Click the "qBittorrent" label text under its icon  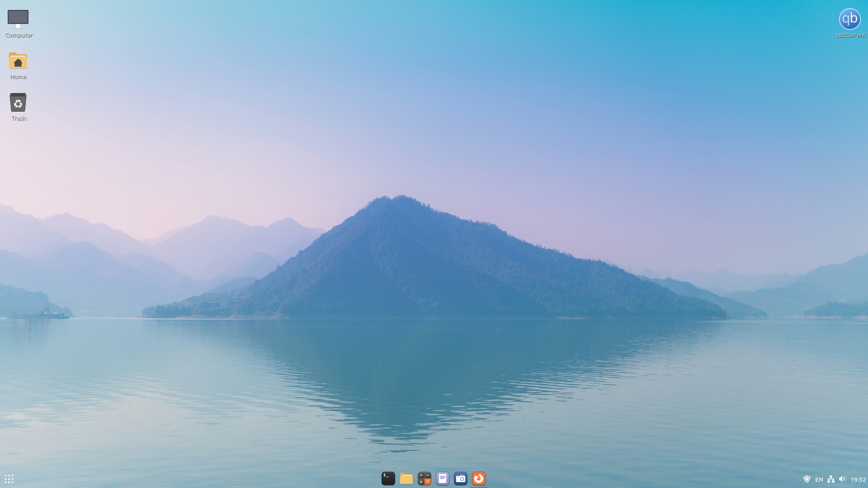click(850, 35)
